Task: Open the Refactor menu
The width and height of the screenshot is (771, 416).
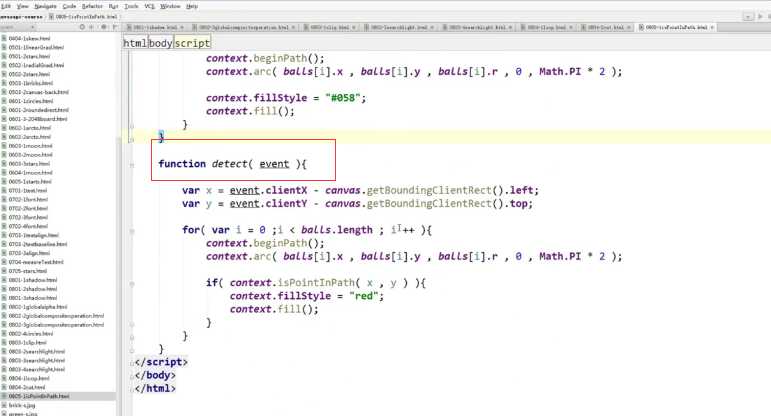Action: pyautogui.click(x=92, y=6)
